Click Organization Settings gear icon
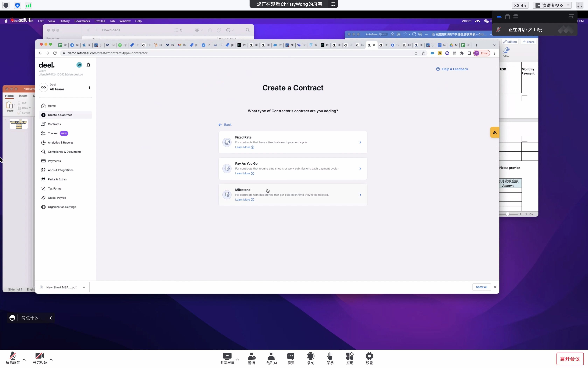Screen dimensions: 588x368 (43, 207)
